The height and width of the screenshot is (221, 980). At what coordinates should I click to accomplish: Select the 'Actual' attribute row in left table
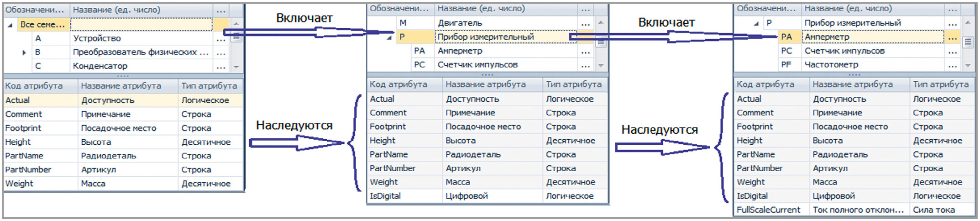(123, 100)
